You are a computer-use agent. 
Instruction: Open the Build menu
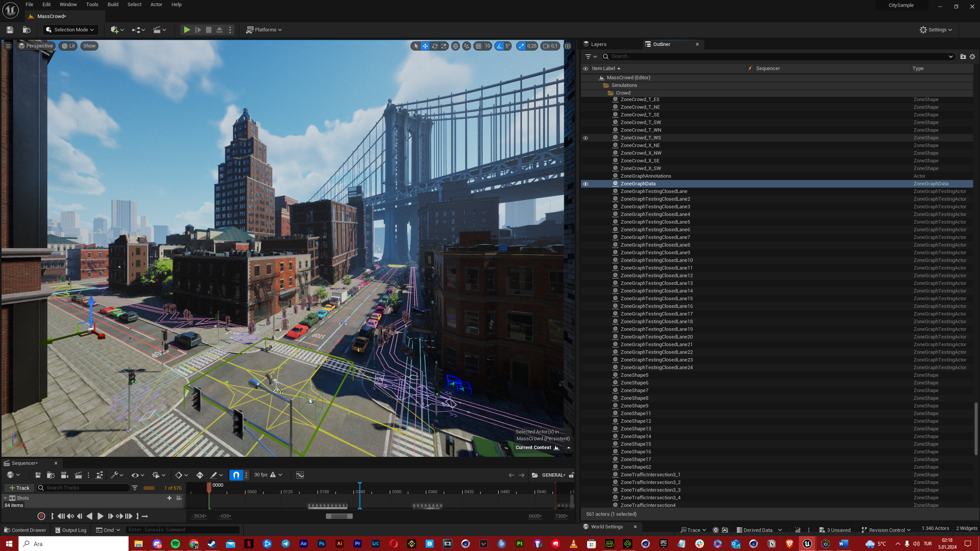pos(112,5)
